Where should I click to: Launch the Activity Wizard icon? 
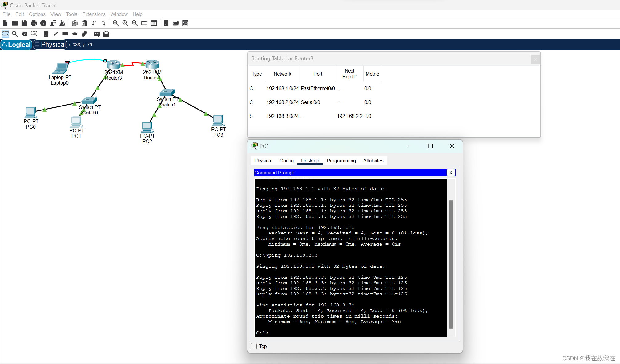(x=62, y=23)
